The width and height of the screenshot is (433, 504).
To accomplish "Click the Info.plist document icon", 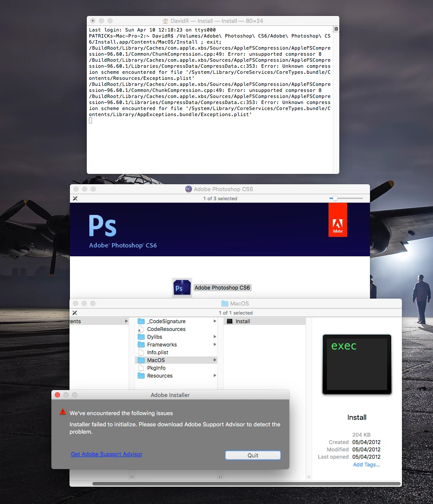I will [x=141, y=352].
